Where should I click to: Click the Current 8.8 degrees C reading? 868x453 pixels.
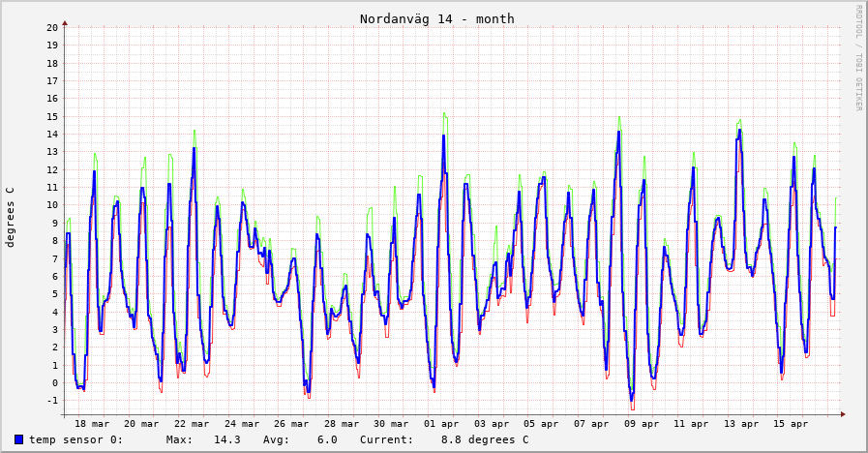click(444, 439)
